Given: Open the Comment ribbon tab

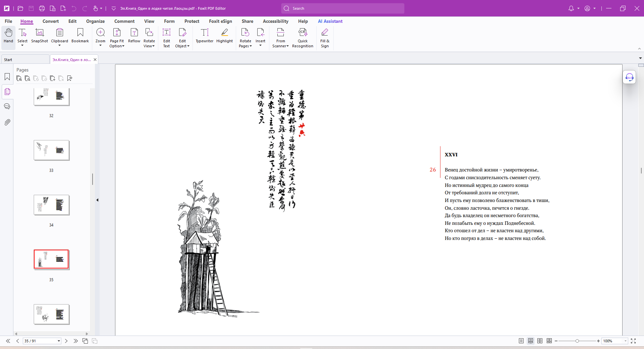Looking at the screenshot, I should [124, 21].
